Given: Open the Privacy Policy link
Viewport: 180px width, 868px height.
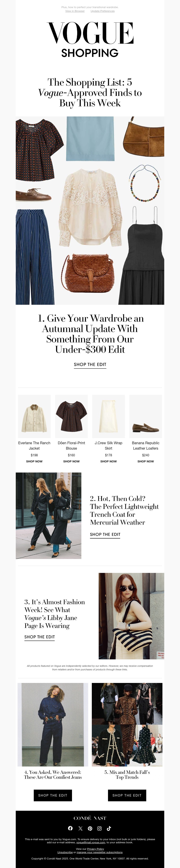Looking at the screenshot, I should [x=96, y=849].
